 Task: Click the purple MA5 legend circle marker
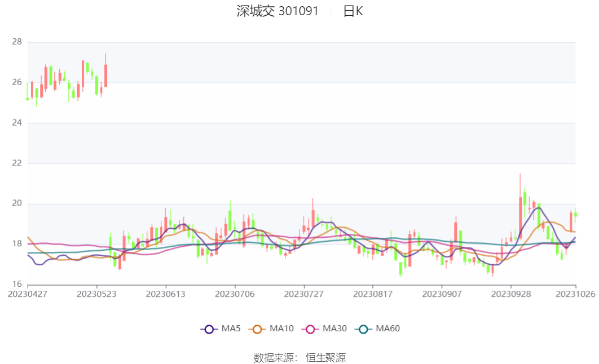pos(209,329)
